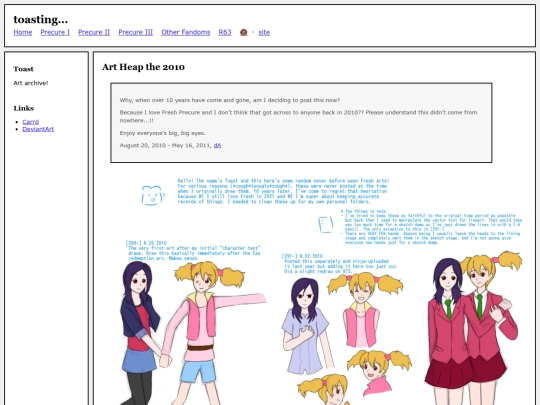Click the '(290-) 8.20.2010' caption
Image resolution: width=540 pixels, height=405 pixels.
[146, 243]
